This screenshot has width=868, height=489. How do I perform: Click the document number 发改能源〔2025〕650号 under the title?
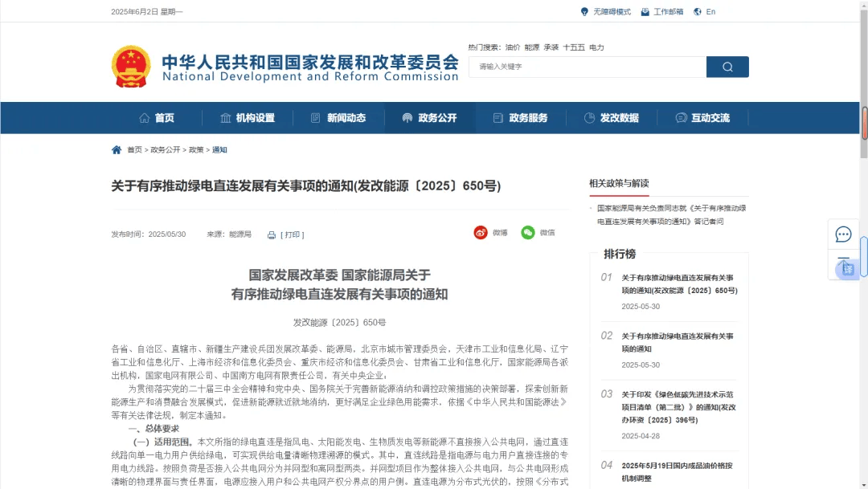(x=339, y=323)
